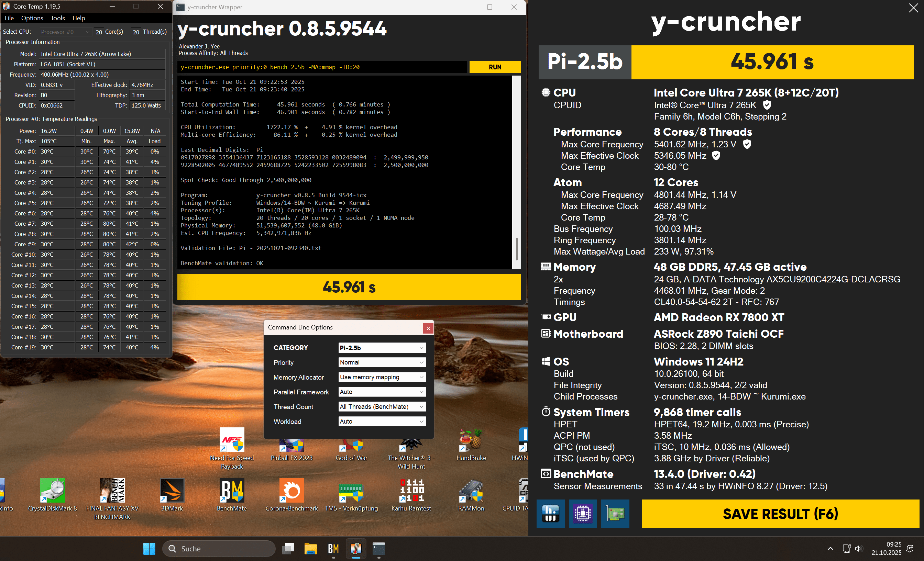This screenshot has height=561, width=924.
Task: Click SAVE RESULT (F6) button
Action: (780, 513)
